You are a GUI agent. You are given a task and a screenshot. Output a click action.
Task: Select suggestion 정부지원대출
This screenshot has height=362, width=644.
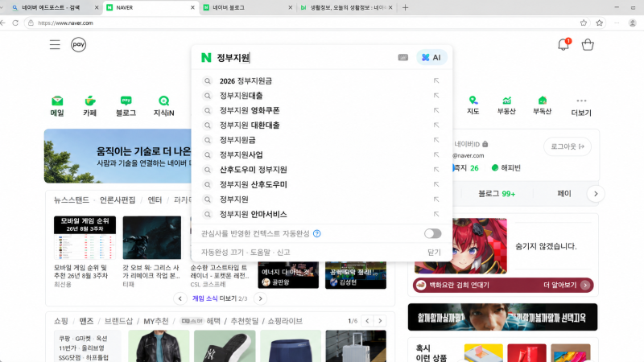coord(241,96)
